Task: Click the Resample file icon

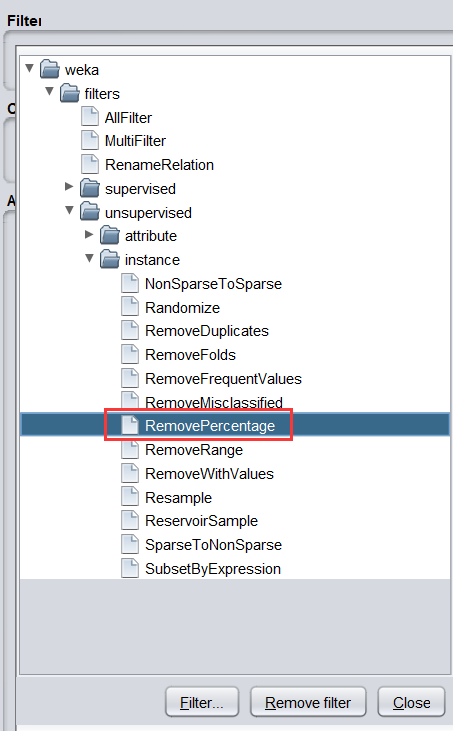Action: coord(130,497)
